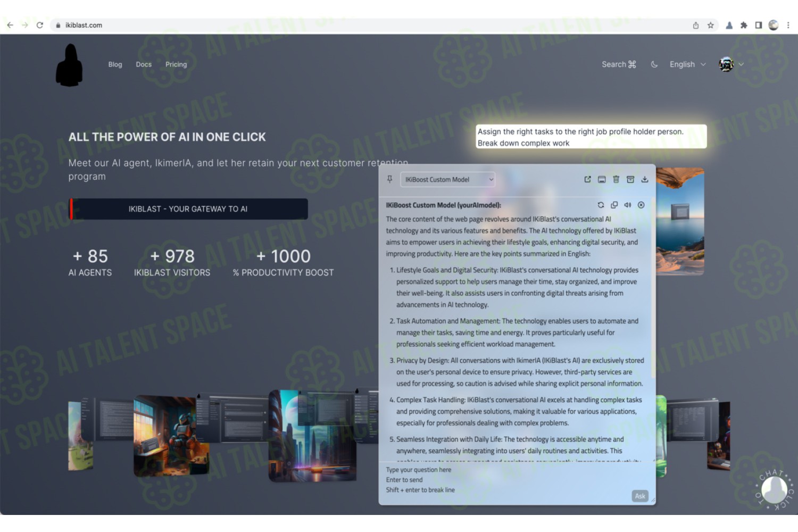Screen dimensions: 798x532
Task: Click 'ALL THE POWER OF AI IN ONE CLICK' heading
Action: coord(167,137)
